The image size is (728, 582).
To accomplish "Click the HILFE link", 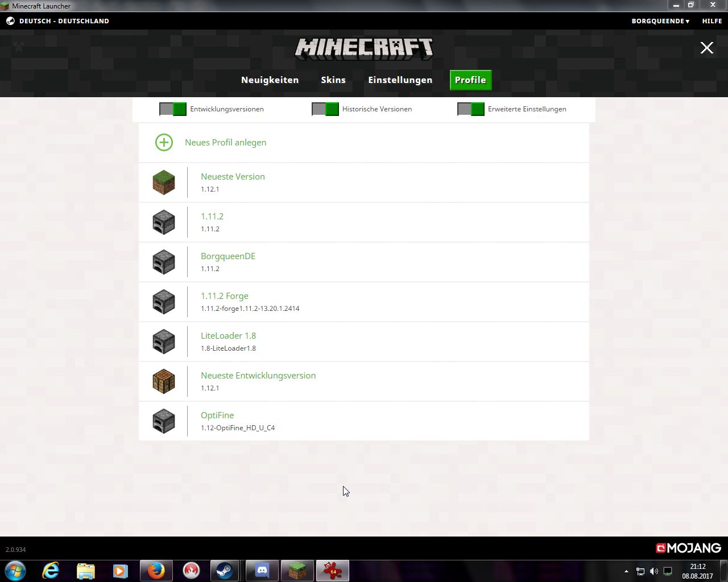I will coord(712,21).
